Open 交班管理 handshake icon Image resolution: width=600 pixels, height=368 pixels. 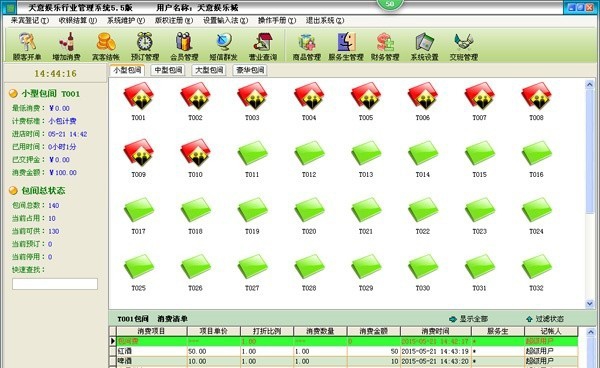(464, 47)
